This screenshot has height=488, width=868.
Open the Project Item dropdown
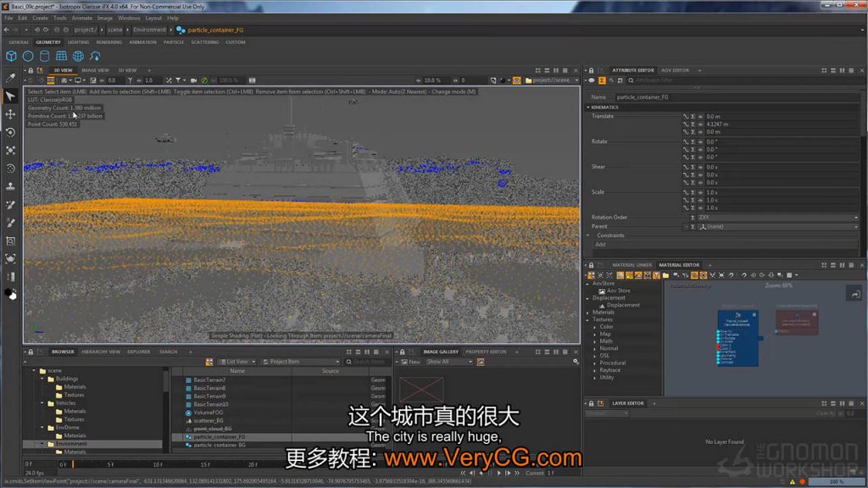pos(301,362)
